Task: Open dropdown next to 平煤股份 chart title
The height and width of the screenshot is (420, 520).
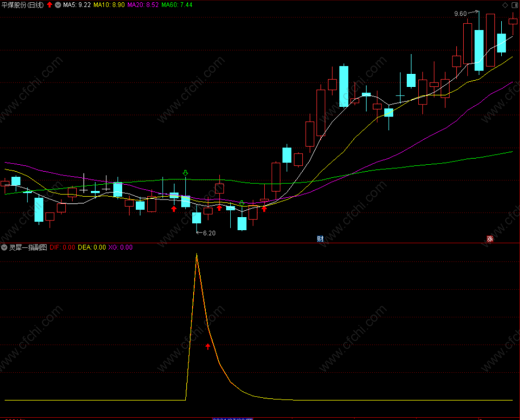Action: point(58,5)
